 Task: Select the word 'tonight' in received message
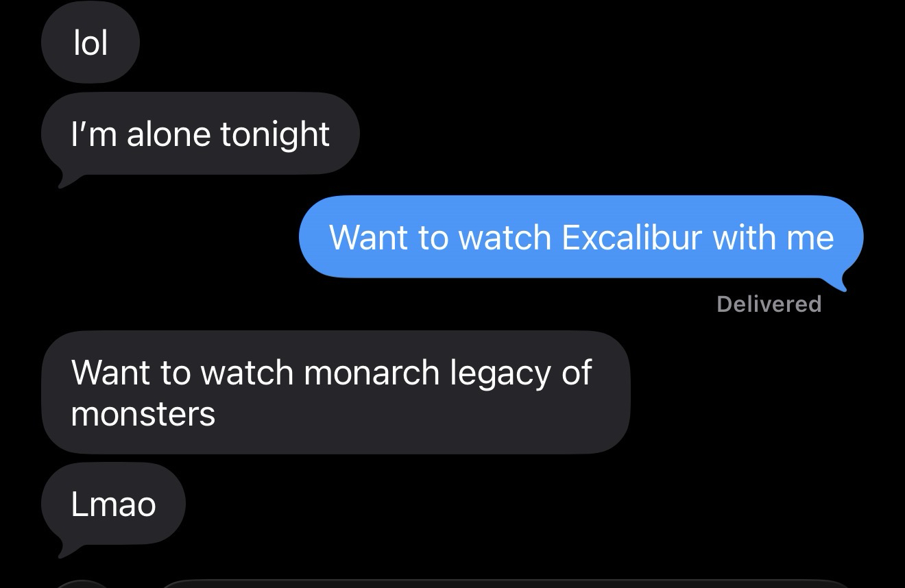pyautogui.click(x=275, y=134)
